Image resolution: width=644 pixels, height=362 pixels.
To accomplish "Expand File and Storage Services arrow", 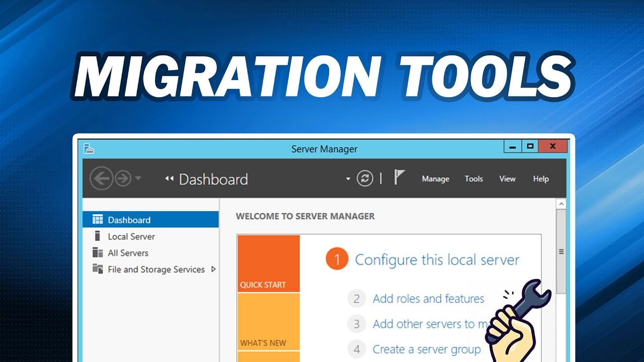I will point(213,269).
